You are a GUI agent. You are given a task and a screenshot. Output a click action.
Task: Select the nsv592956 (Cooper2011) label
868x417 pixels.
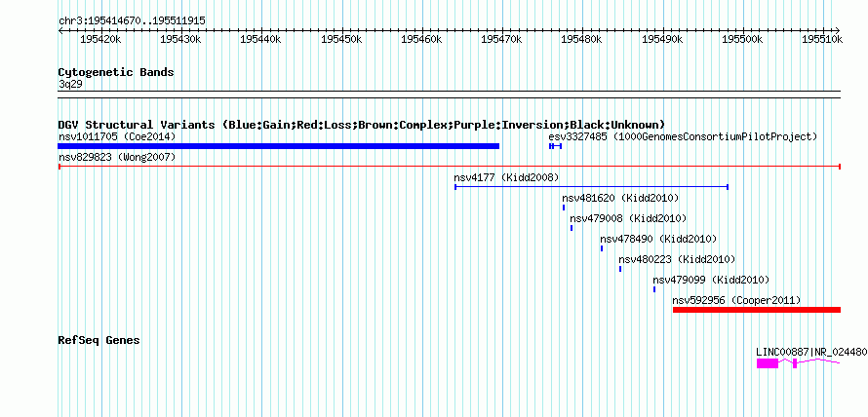tap(736, 300)
